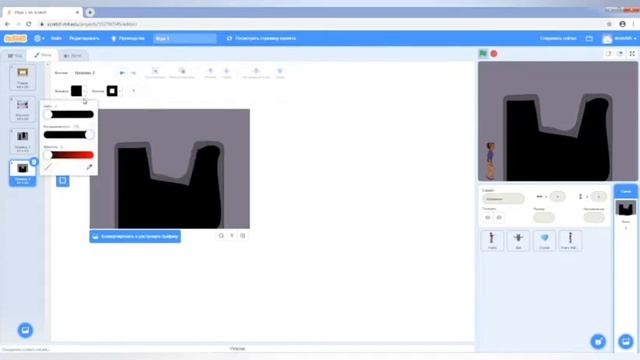Click choose a backdrop button in stage panel
The image size is (640, 360).
[x=626, y=341]
